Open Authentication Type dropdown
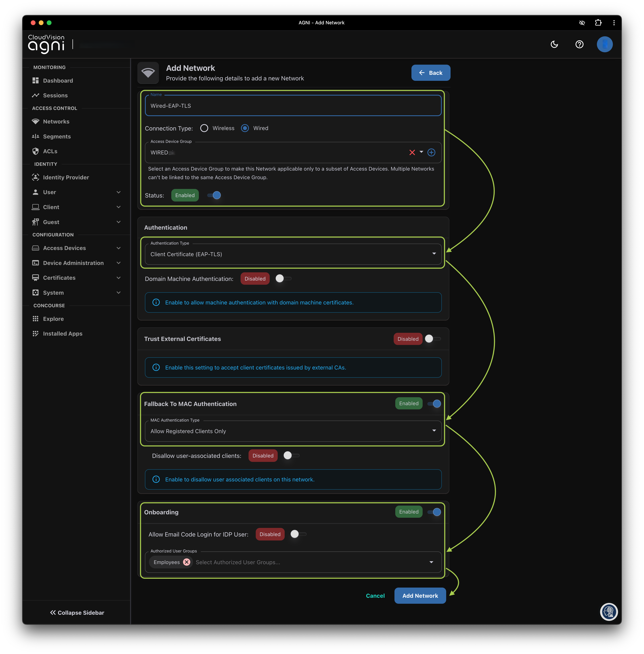Screen dimensions: 644x654 pyautogui.click(x=293, y=254)
